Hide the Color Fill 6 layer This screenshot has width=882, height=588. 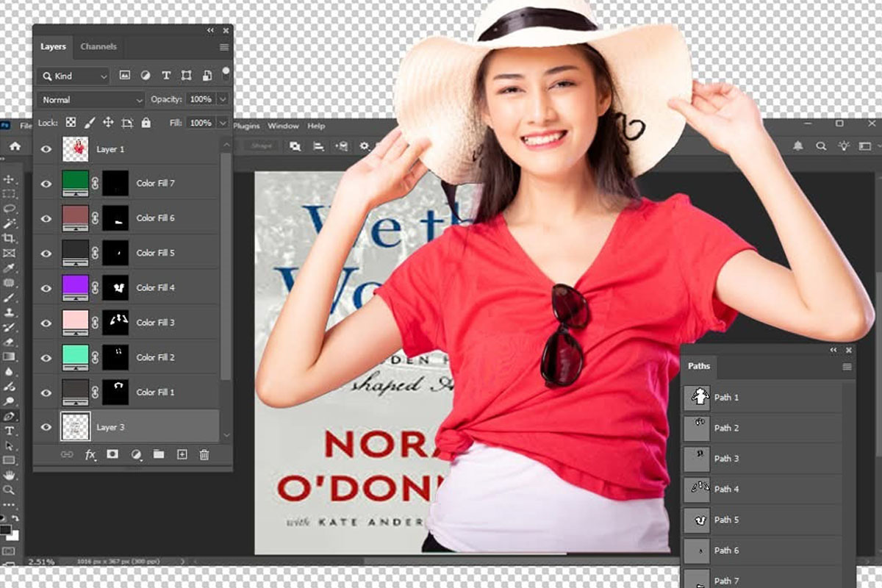coord(46,218)
